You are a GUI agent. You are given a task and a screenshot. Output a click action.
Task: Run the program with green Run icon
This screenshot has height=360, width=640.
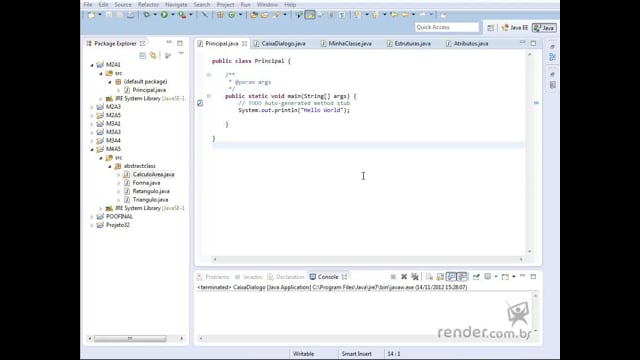164,15
